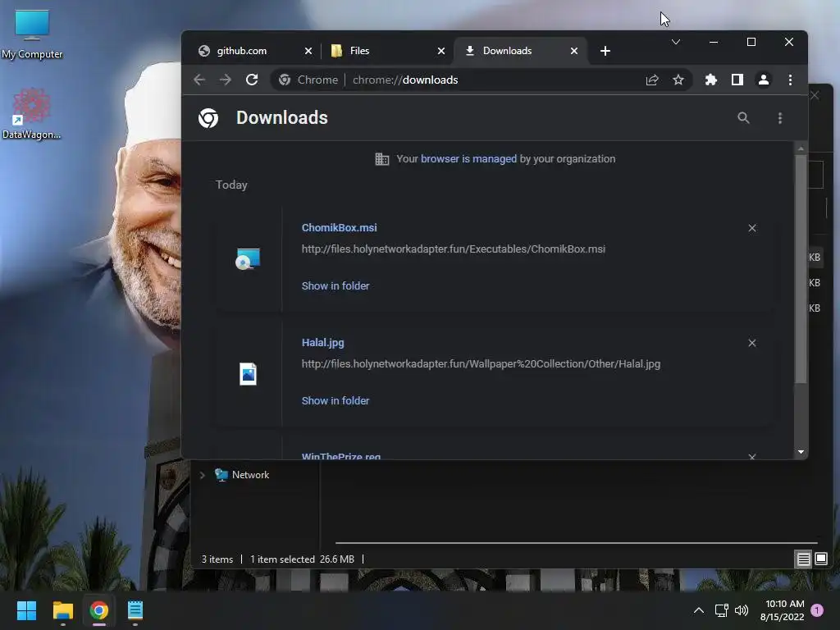840x630 pixels.
Task: Open the DataWagon desktop shortcut
Action: (x=32, y=113)
